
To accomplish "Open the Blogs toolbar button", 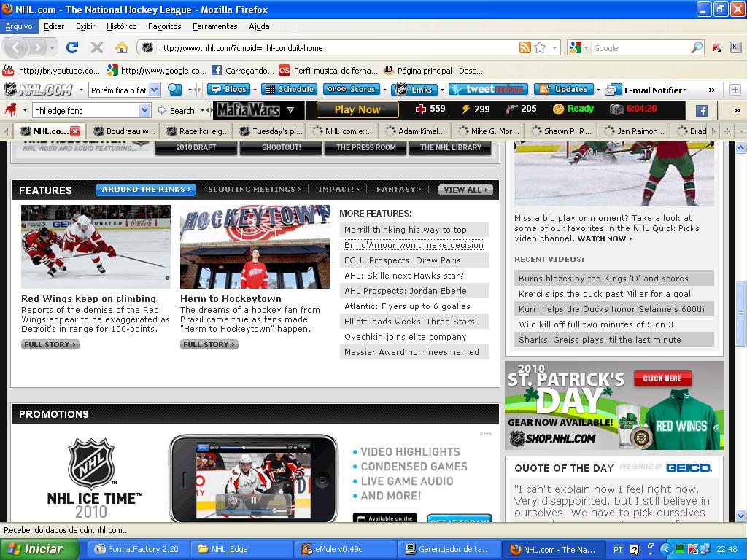I will click(229, 89).
